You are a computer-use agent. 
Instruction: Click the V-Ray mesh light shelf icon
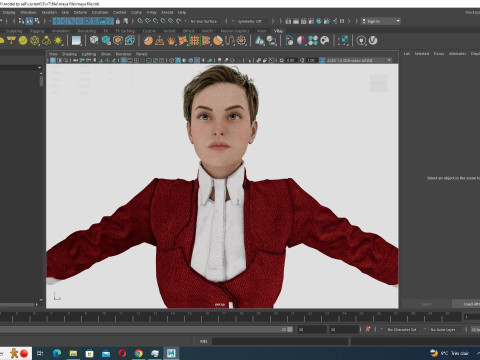pos(35,41)
